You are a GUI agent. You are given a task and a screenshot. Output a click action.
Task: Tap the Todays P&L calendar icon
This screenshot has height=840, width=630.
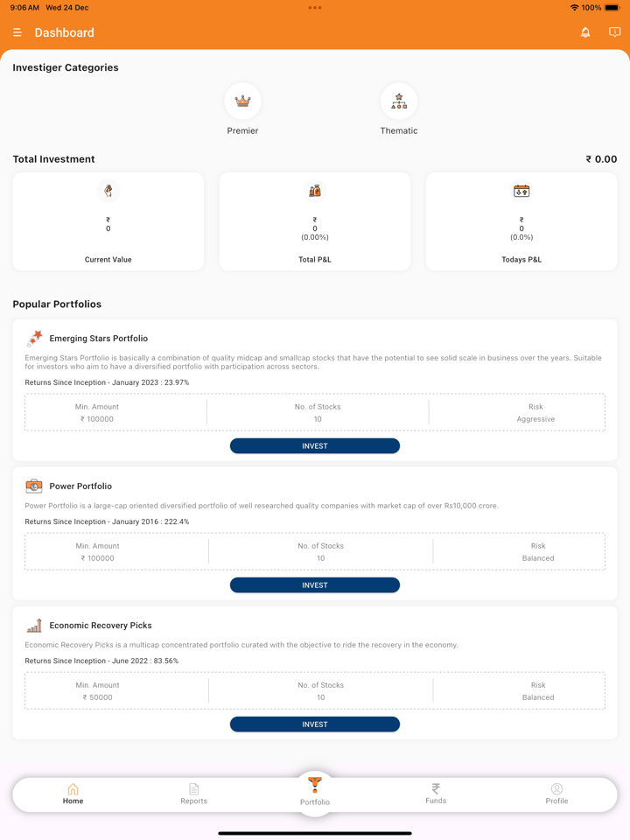(x=521, y=191)
